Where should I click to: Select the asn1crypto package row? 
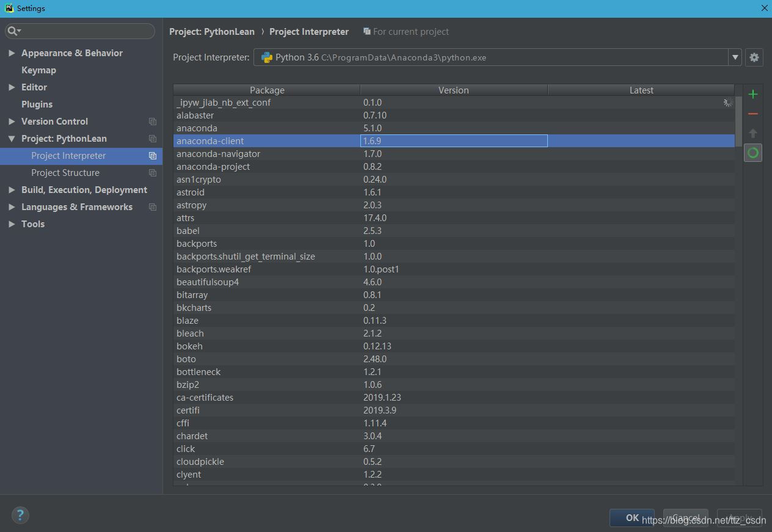coord(454,180)
